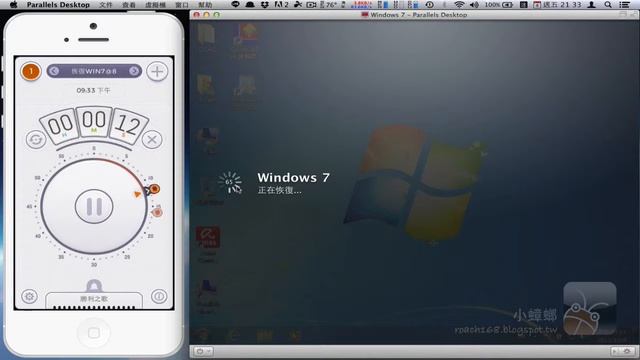The width and height of the screenshot is (640, 360).
Task: Open the alarm sound panel 勝利之歌
Action: click(x=94, y=300)
